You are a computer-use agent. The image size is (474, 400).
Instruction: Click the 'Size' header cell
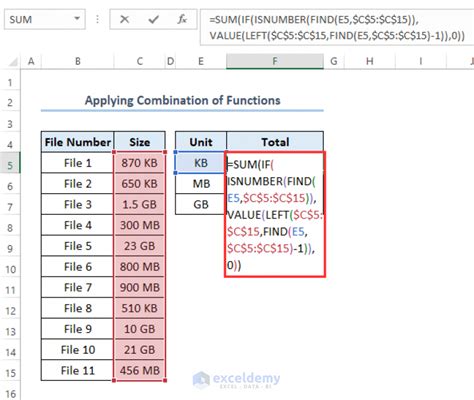(140, 142)
